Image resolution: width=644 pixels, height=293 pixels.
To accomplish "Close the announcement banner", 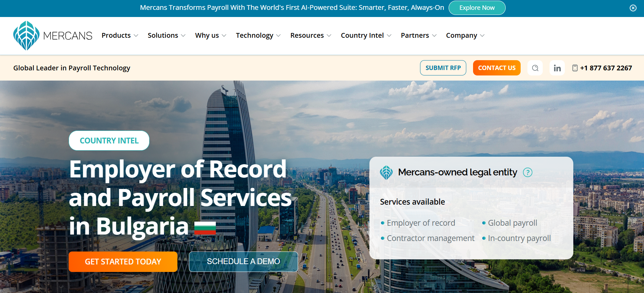I will click(633, 8).
